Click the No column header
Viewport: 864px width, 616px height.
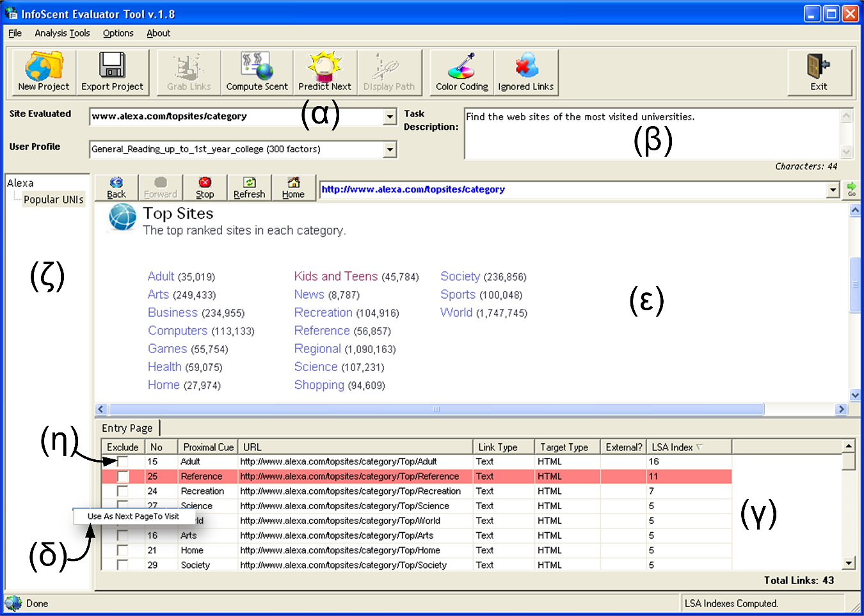point(161,447)
